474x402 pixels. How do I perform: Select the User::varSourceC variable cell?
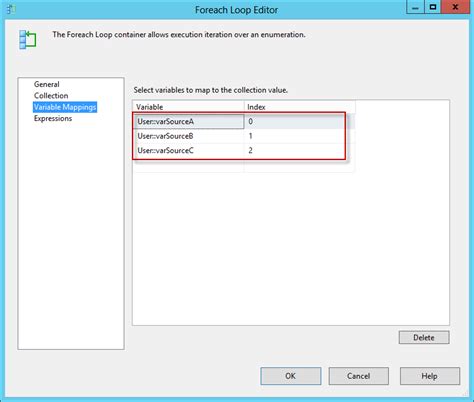[189, 150]
